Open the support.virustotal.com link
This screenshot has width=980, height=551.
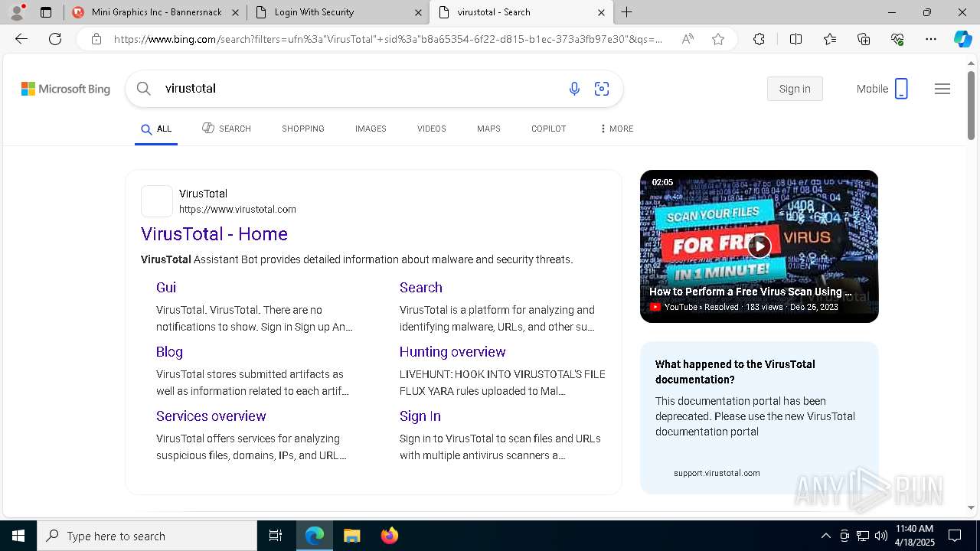click(717, 473)
